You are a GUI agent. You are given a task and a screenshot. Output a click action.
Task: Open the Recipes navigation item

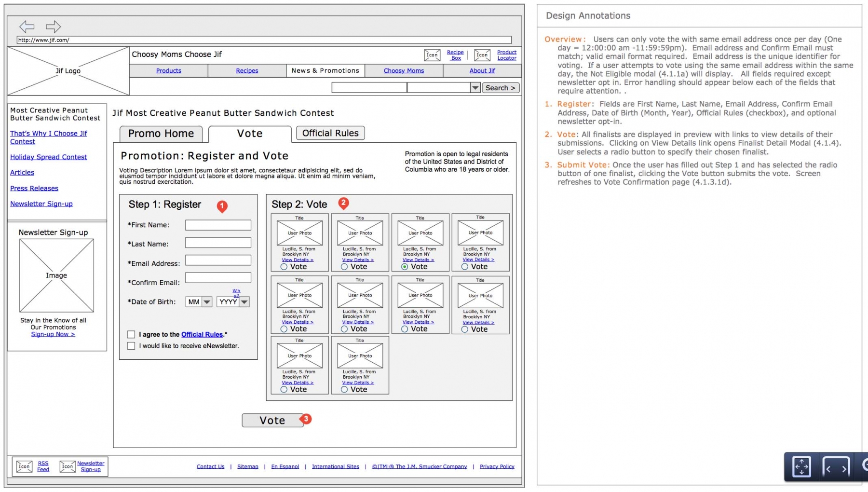point(247,70)
